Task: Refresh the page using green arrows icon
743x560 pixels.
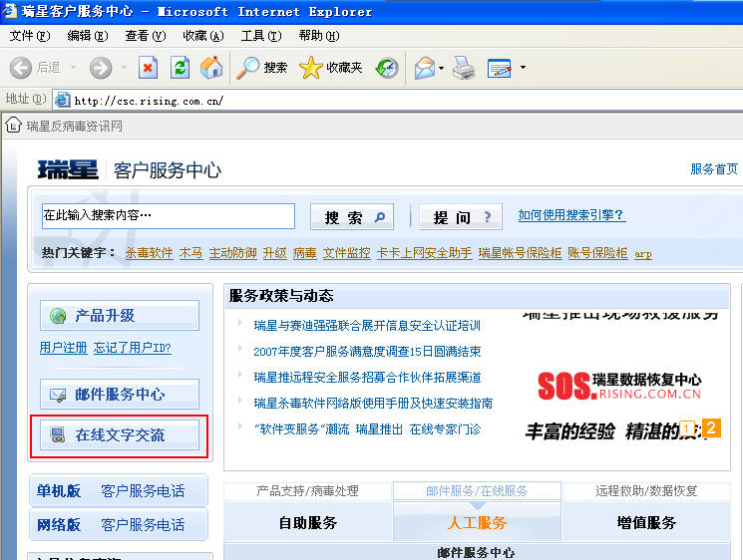Action: pos(181,68)
